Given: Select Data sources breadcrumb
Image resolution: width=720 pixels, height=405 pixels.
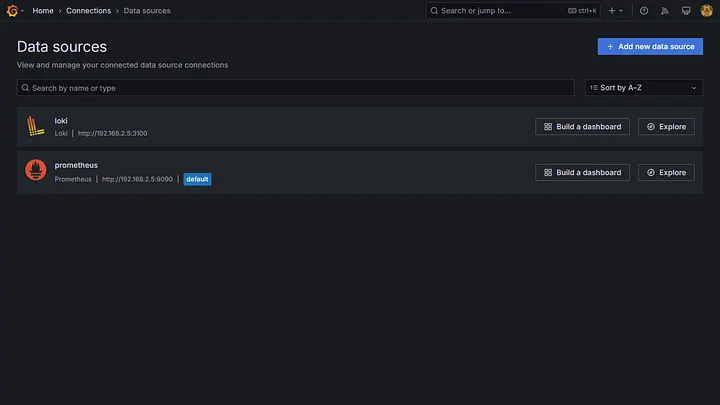Looking at the screenshot, I should coord(147,11).
